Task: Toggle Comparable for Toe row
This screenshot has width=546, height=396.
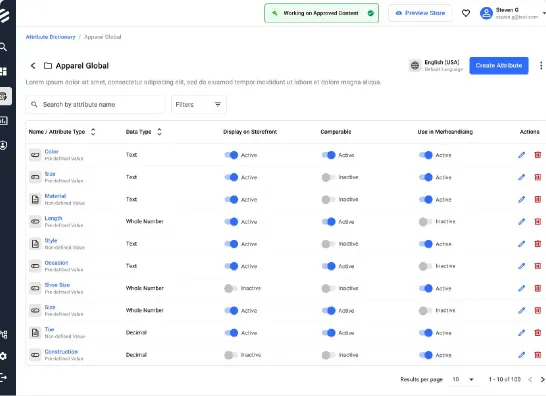Action: [x=328, y=333]
